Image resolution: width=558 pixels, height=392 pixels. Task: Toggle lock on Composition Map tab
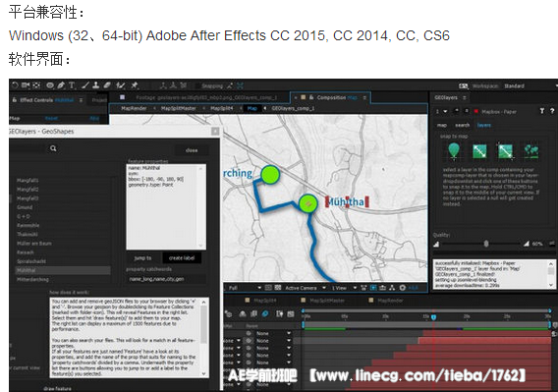(x=311, y=97)
